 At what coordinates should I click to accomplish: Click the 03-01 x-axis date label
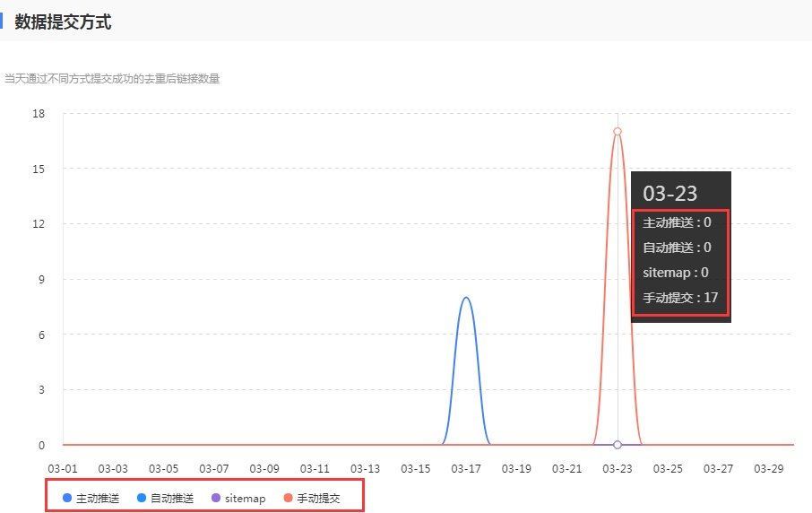pyautogui.click(x=63, y=468)
